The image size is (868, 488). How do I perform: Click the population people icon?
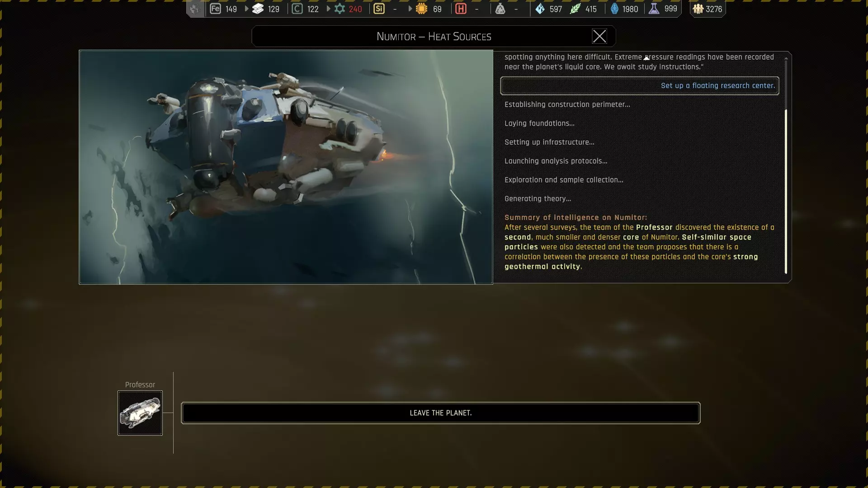[698, 9]
